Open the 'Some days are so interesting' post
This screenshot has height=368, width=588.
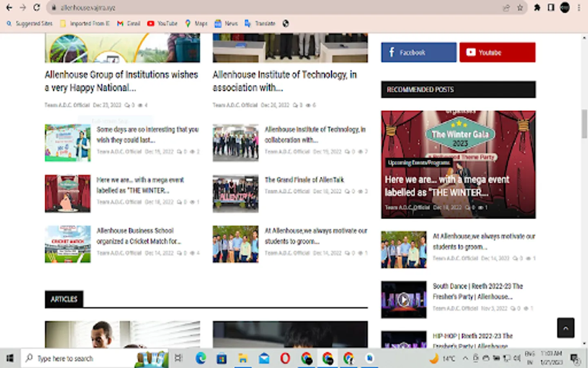pyautogui.click(x=147, y=135)
